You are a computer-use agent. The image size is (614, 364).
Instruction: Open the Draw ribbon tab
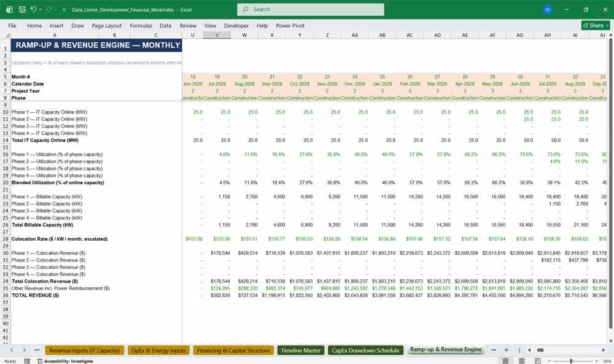[77, 25]
